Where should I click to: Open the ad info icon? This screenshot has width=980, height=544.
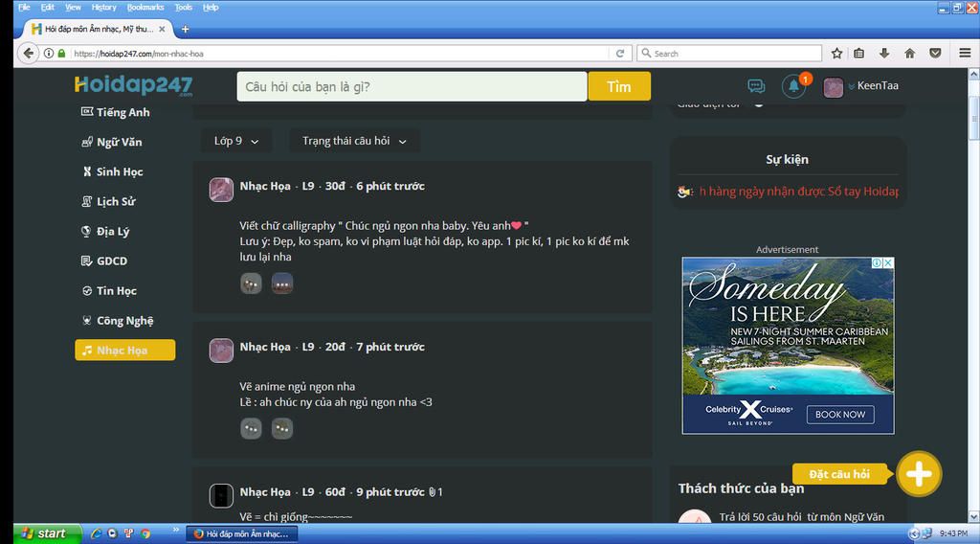(x=878, y=263)
